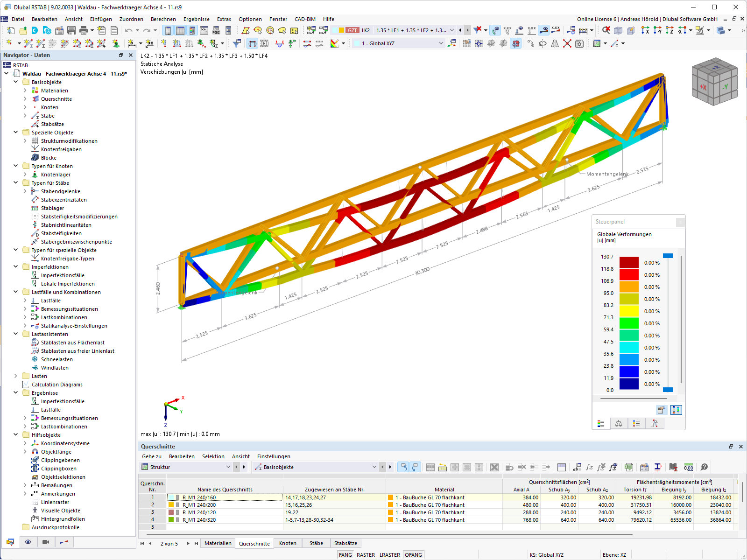Start a new calculation via toolbar calculator icon

click(583, 31)
